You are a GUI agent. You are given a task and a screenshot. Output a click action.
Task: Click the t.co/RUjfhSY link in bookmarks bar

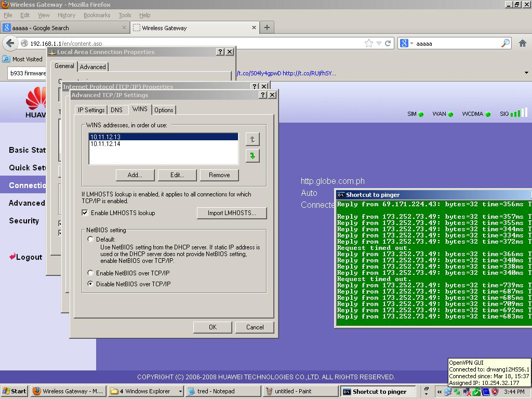tap(309, 73)
